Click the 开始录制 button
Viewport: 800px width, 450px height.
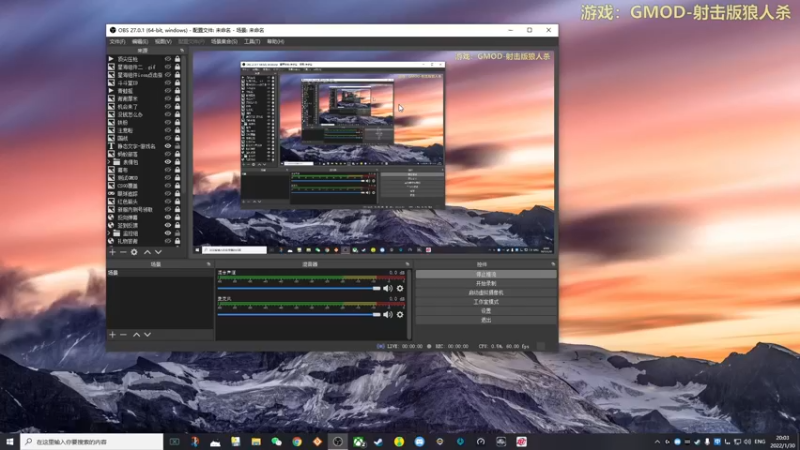point(486,284)
